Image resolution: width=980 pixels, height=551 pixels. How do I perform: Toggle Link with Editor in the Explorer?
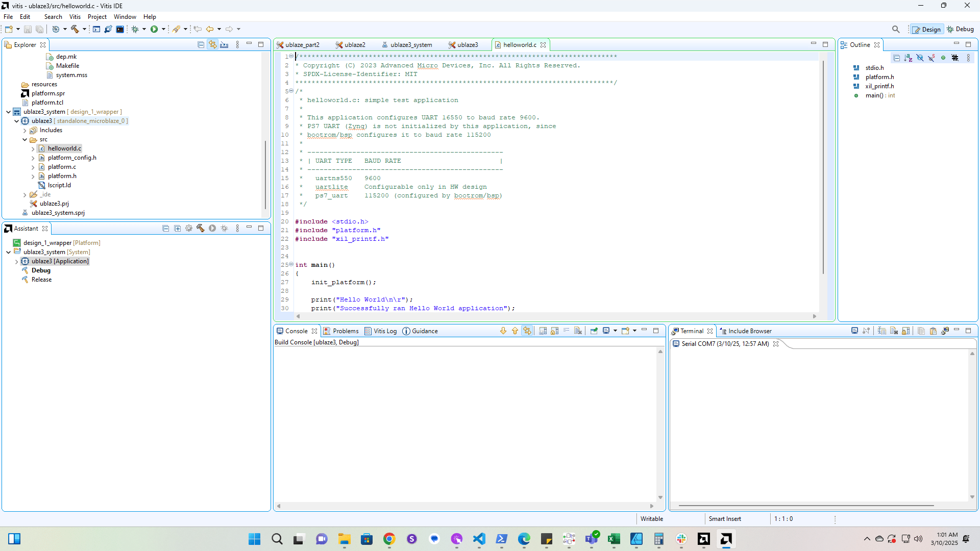(x=212, y=45)
